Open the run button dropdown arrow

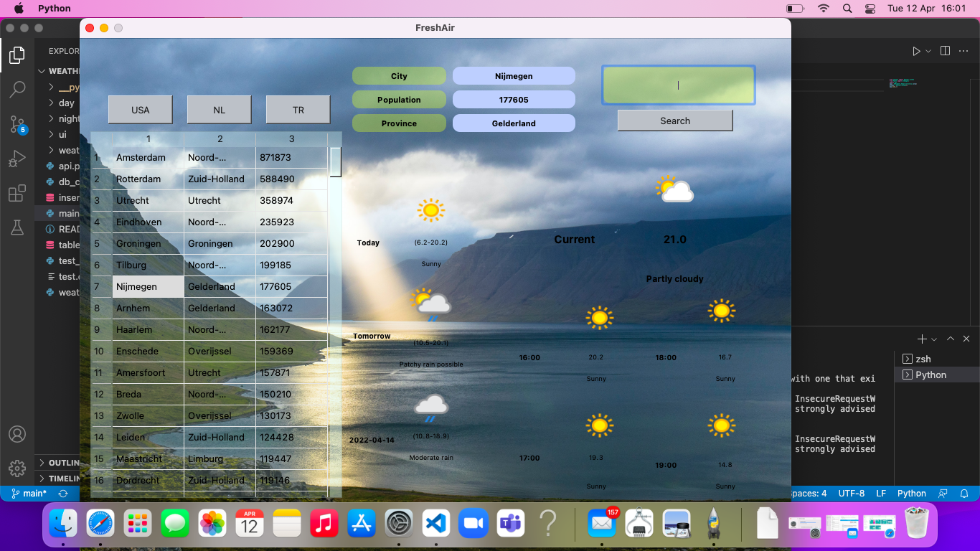click(x=928, y=51)
